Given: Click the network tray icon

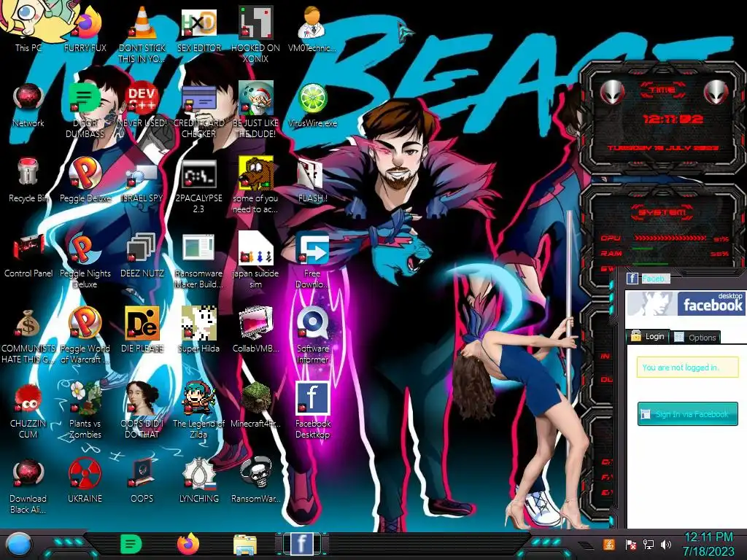Looking at the screenshot, I should pos(649,545).
